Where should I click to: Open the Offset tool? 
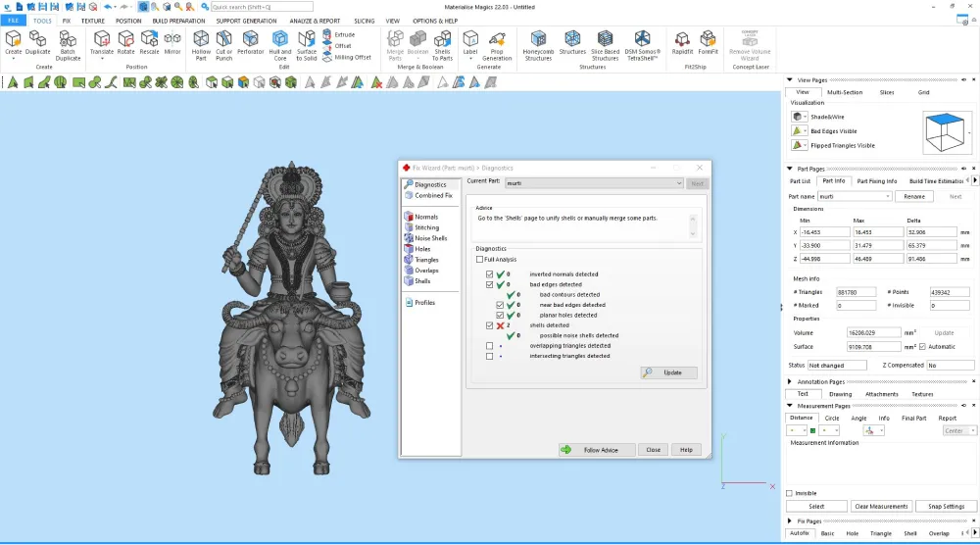pyautogui.click(x=337, y=46)
